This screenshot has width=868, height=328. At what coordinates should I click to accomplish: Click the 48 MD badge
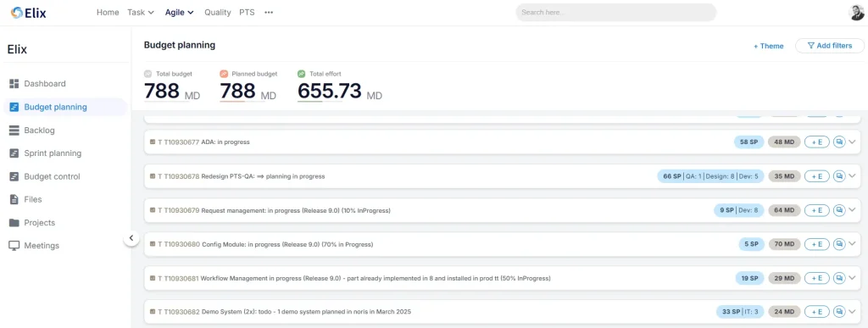point(784,142)
